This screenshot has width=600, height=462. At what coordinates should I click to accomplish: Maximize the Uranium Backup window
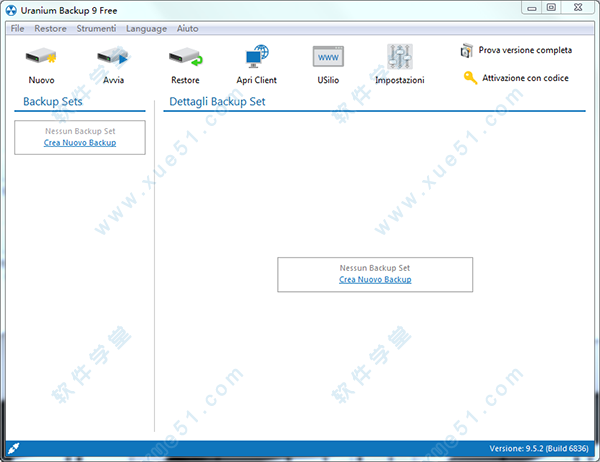(551, 8)
